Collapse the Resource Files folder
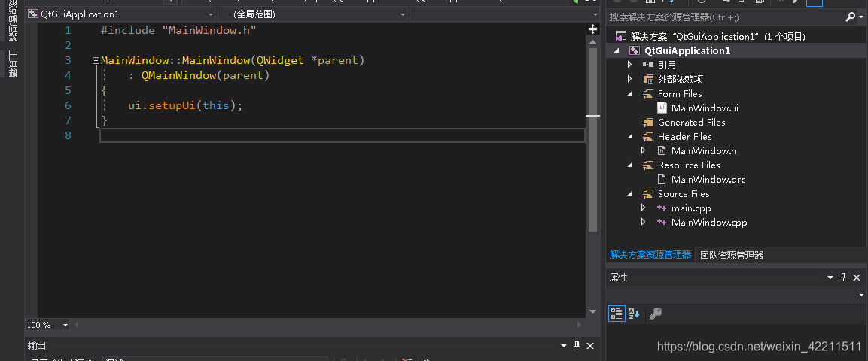The width and height of the screenshot is (868, 361). [630, 165]
